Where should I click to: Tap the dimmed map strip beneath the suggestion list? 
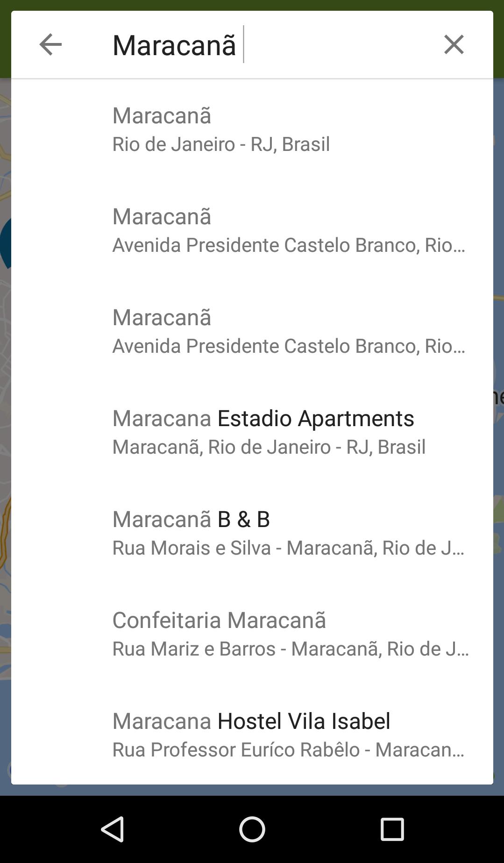point(252,790)
